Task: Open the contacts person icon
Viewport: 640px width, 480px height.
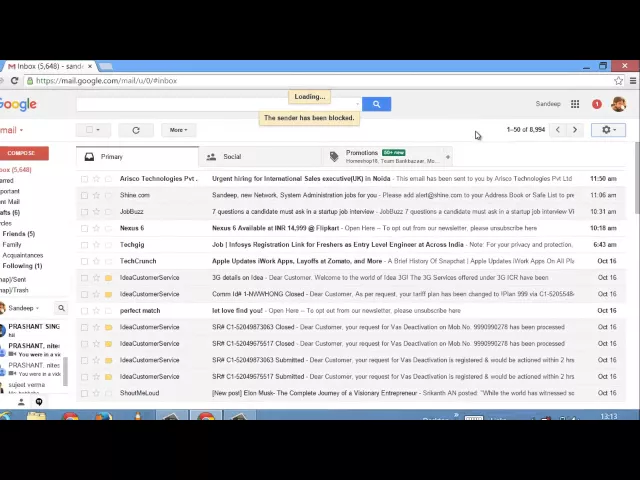Action: 21,402
